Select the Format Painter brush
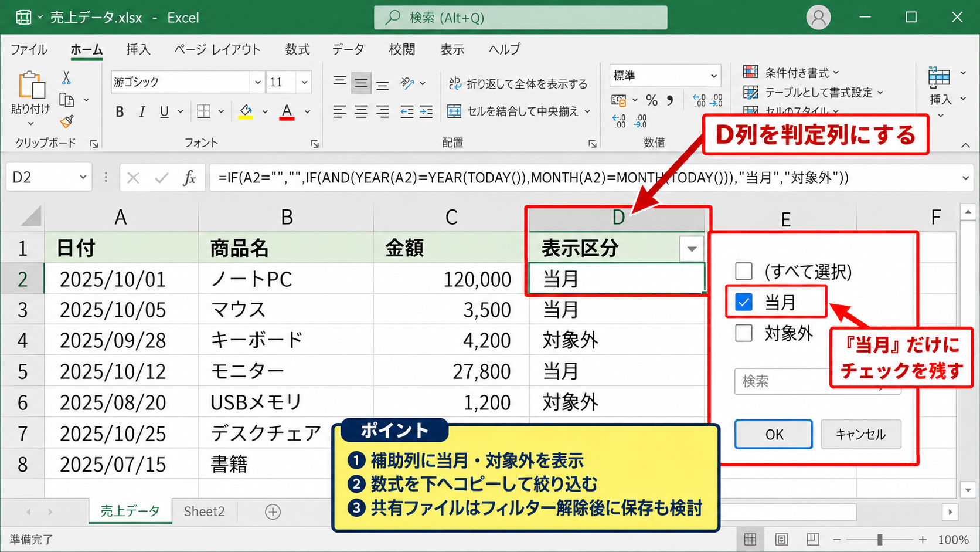Image resolution: width=980 pixels, height=552 pixels. pyautogui.click(x=67, y=121)
